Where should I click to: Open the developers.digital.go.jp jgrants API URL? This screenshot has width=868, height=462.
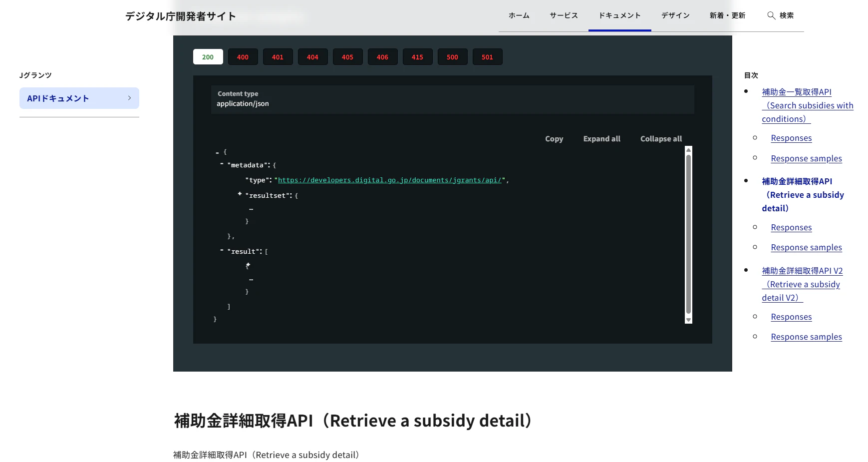coord(389,180)
